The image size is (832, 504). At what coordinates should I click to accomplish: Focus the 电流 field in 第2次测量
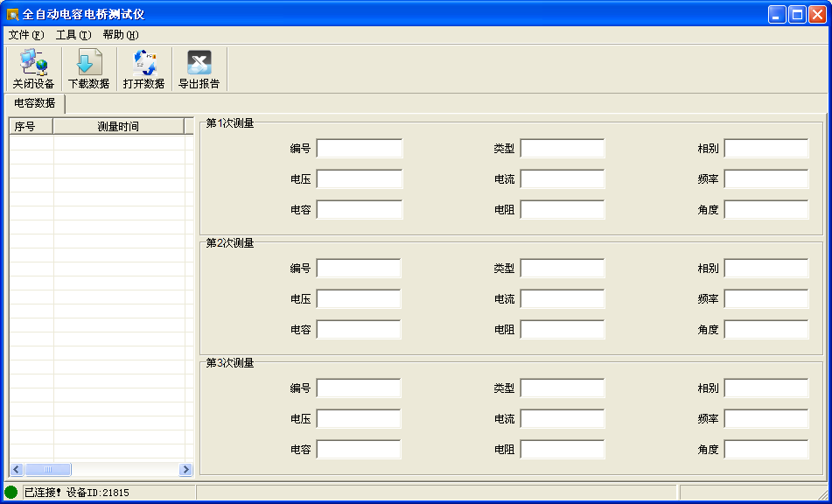click(563, 299)
